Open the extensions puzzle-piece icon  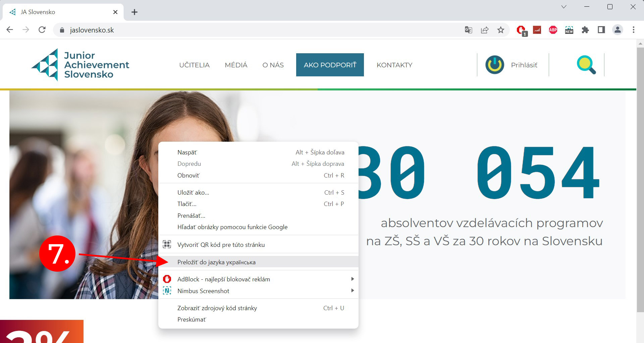pos(586,30)
